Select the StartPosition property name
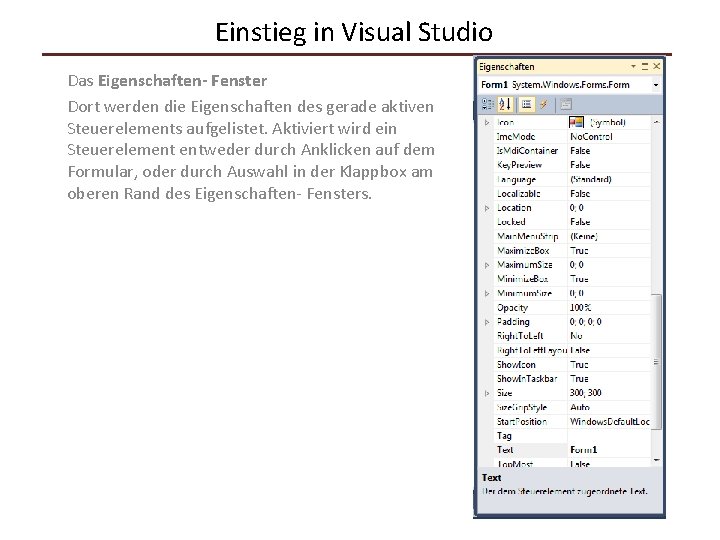Viewport: 720px width, 540px height. point(522,422)
